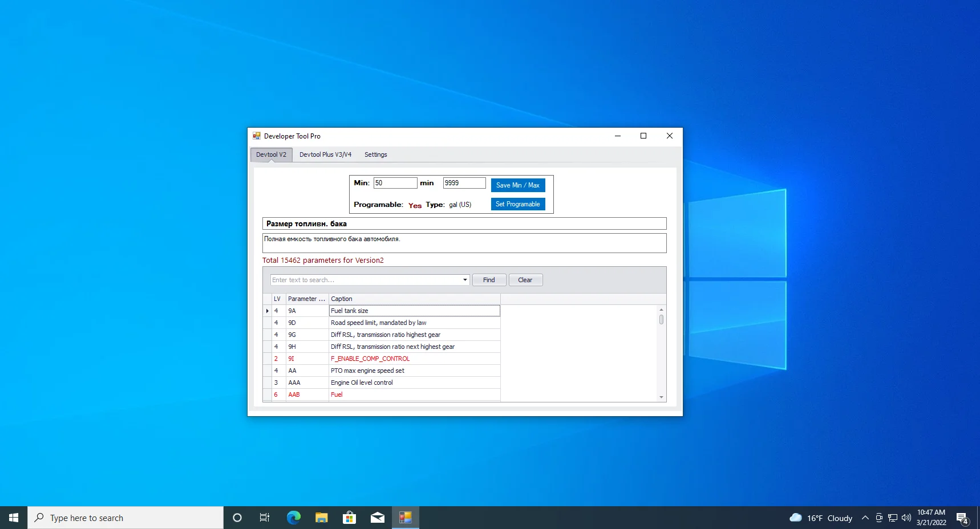Open the weather widget showing 16°F Cloudy
Viewport: 980px width, 529px height.
point(820,518)
